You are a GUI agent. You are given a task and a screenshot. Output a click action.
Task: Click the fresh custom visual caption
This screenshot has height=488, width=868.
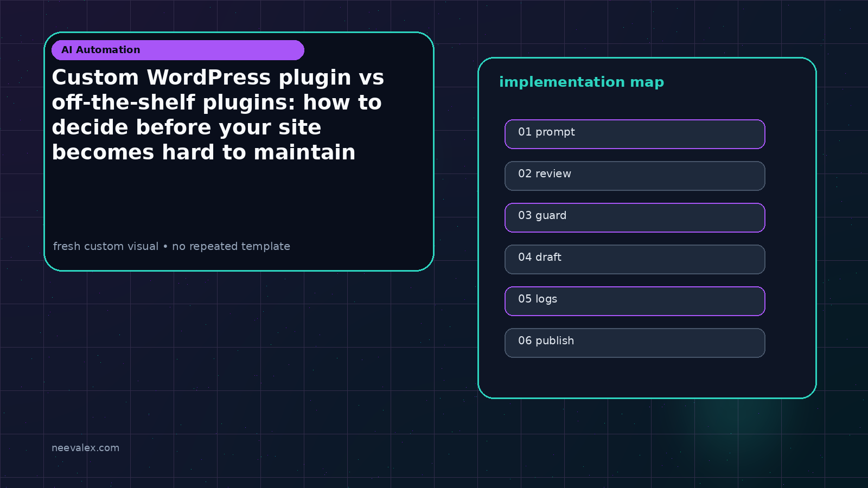coord(171,246)
